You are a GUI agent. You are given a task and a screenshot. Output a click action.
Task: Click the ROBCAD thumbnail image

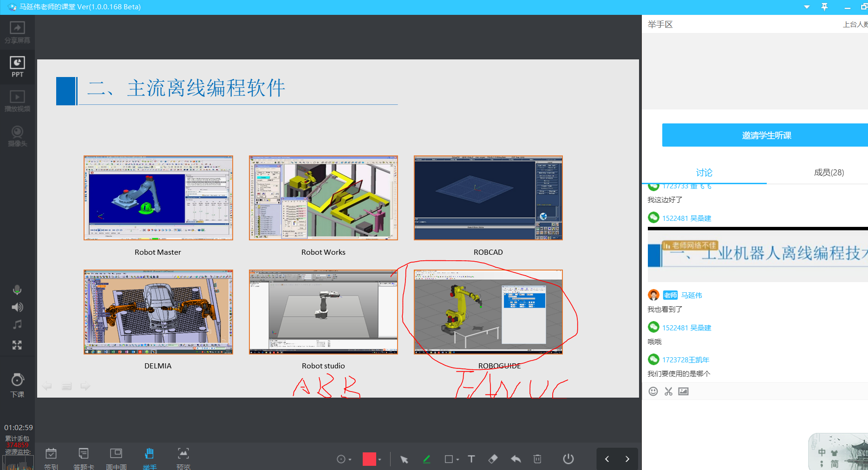(x=488, y=198)
